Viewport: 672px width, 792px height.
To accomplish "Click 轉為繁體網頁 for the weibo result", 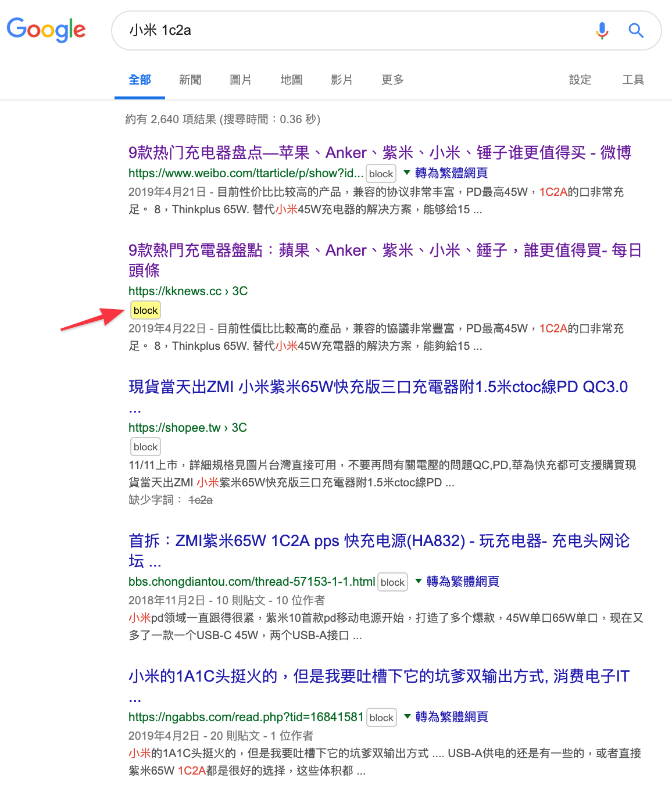I will pos(451,173).
